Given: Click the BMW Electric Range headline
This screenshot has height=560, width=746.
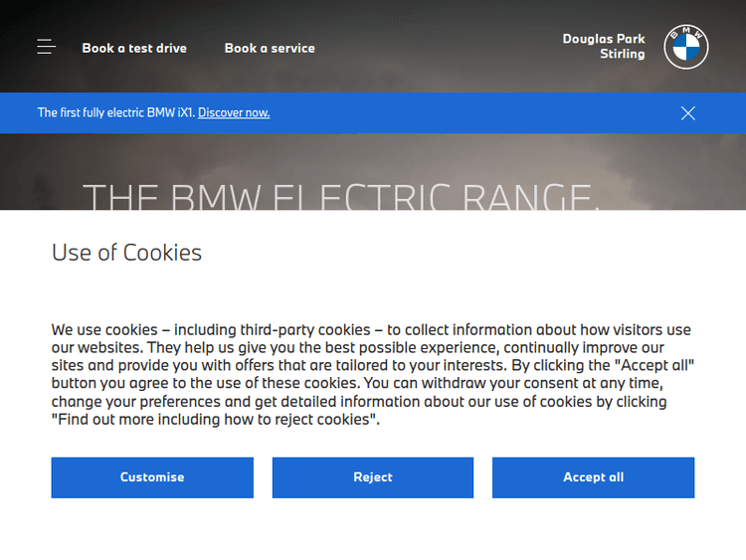Looking at the screenshot, I should point(341,197).
